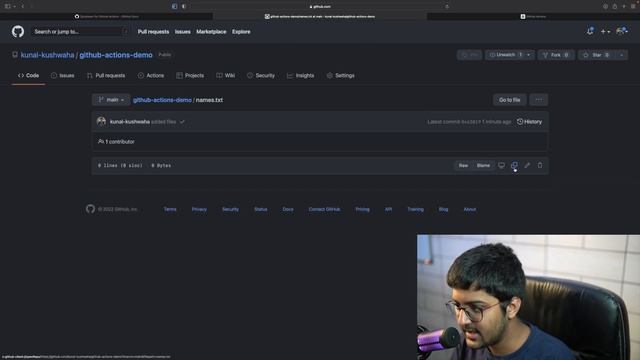
Task: Expand the Star lists dropdown arrow
Action: coord(622,55)
